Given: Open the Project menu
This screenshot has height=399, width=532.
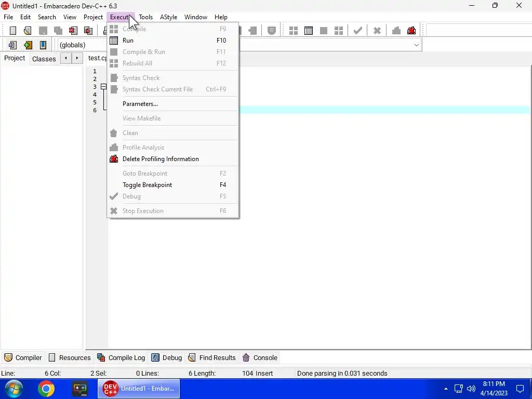Looking at the screenshot, I should pyautogui.click(x=94, y=17).
